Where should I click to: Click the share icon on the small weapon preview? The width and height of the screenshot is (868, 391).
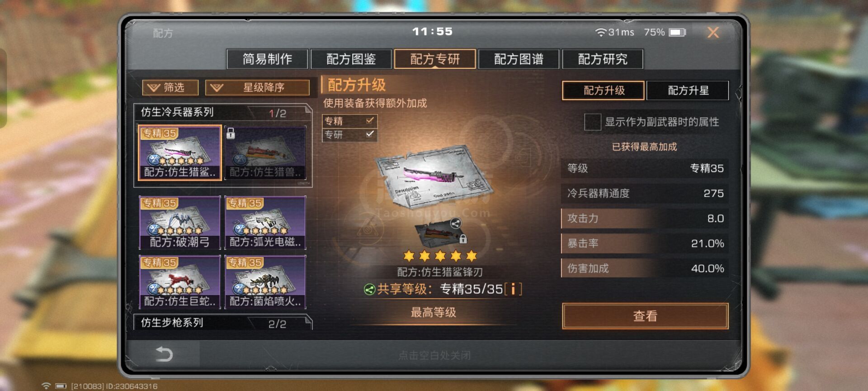[x=455, y=223]
